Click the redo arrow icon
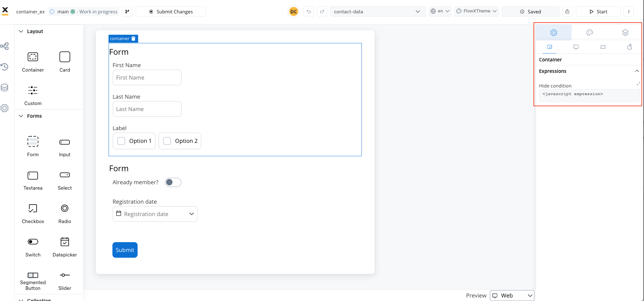The height and width of the screenshot is (301, 644). 322,11
